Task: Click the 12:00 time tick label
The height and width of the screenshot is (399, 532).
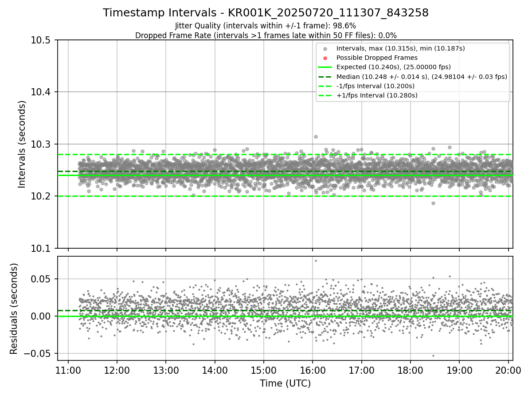Action: pos(117,370)
